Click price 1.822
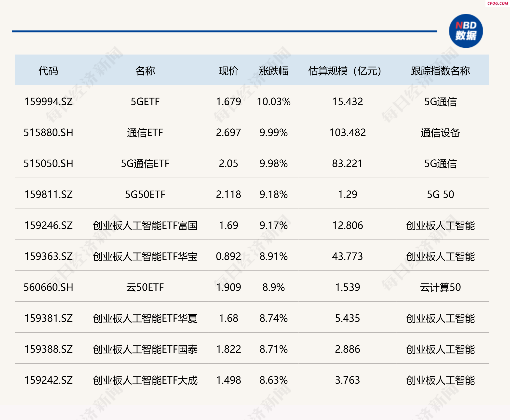 [x=228, y=349]
